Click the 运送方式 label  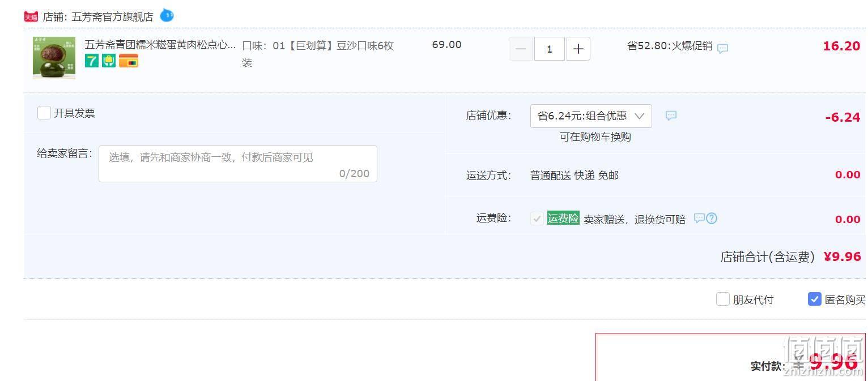click(489, 175)
